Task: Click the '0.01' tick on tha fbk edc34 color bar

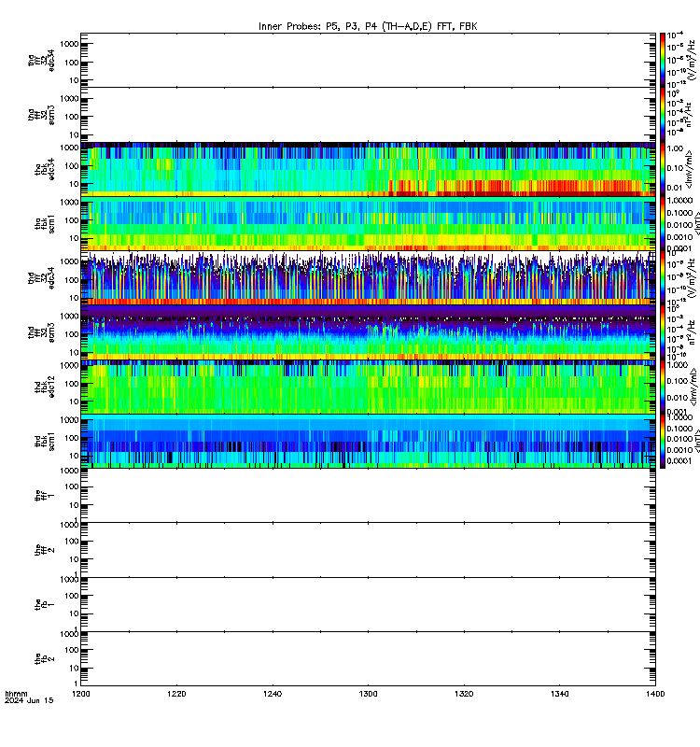Action: point(675,188)
